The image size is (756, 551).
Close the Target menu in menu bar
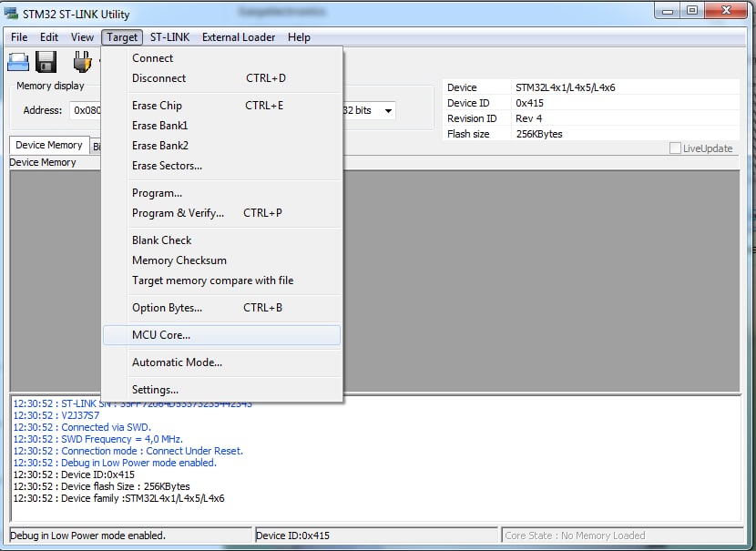(x=122, y=37)
